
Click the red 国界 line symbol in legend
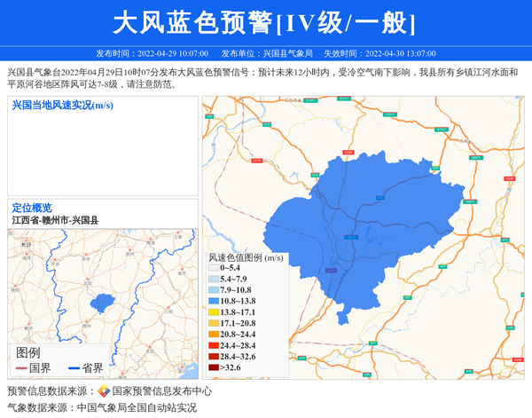point(21,368)
